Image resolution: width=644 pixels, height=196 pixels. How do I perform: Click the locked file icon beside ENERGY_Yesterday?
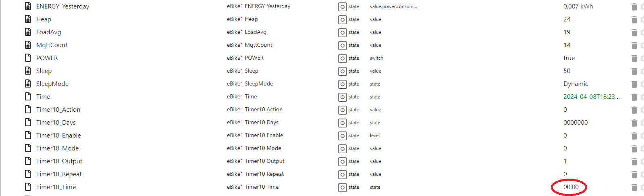28,6
